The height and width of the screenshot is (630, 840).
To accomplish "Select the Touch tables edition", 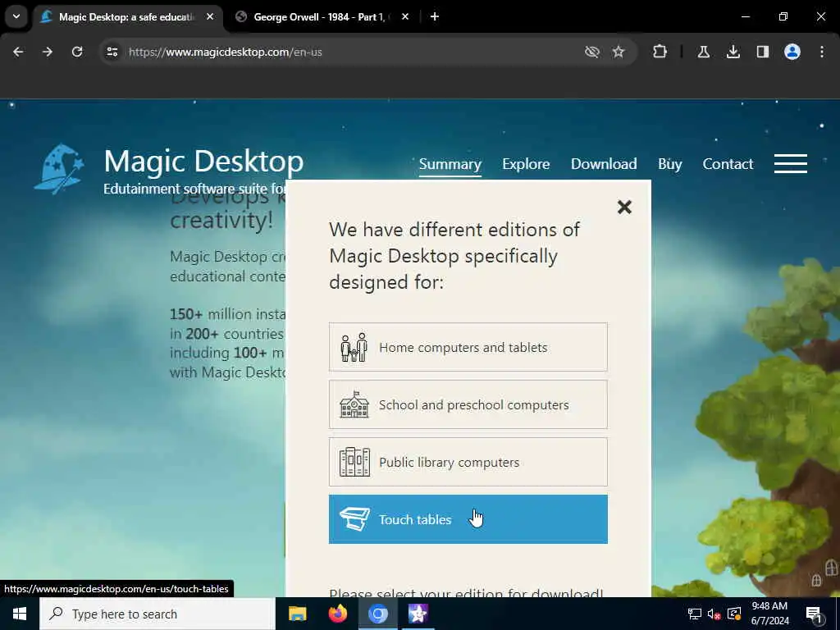I will pyautogui.click(x=468, y=519).
